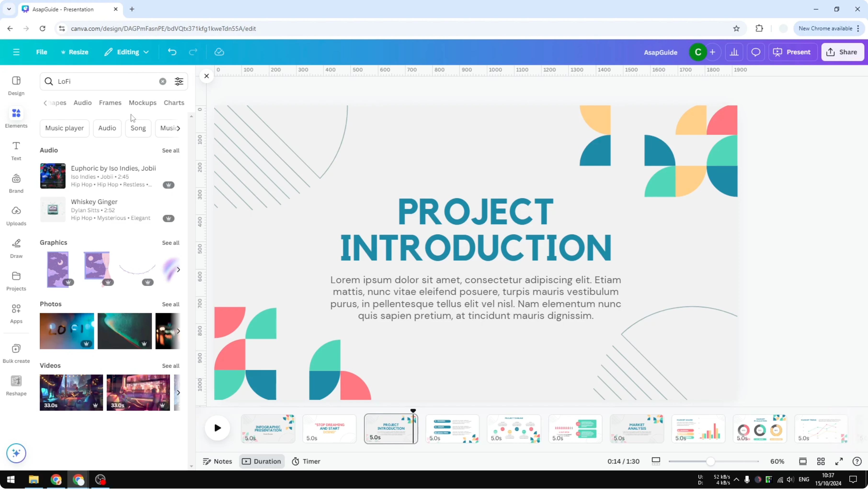
Task: Open the Elements panel in sidebar
Action: (x=16, y=117)
